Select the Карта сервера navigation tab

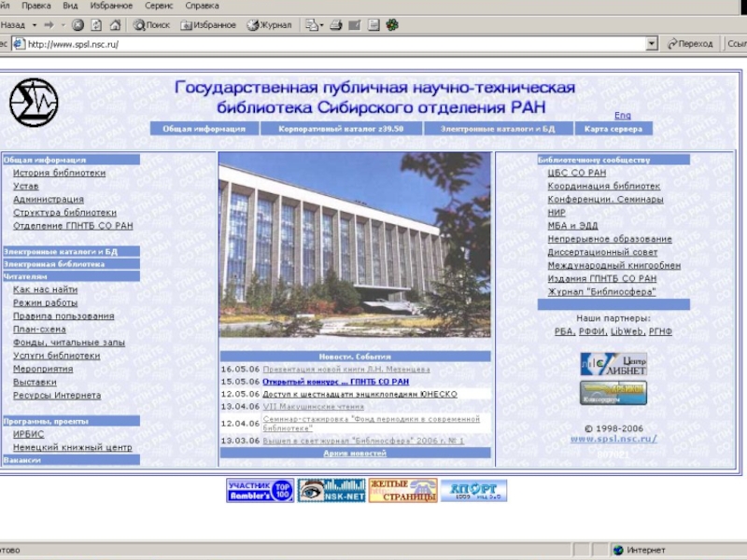(613, 129)
